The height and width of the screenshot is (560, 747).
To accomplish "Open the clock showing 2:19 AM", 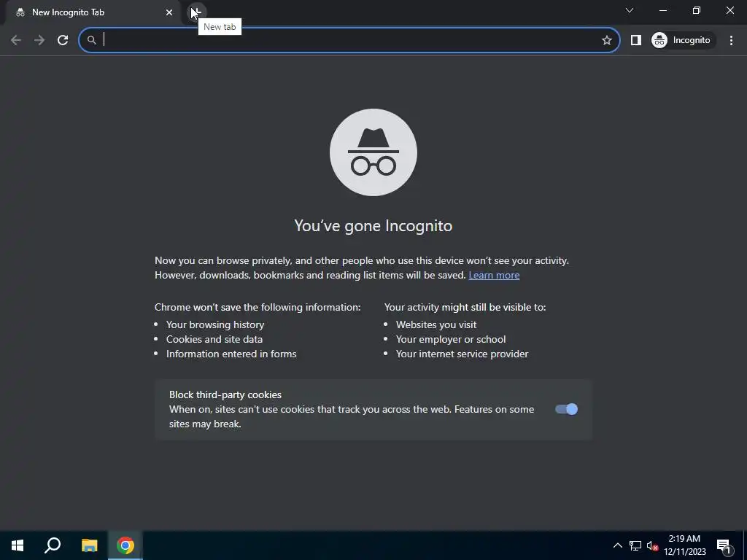I will coord(684,545).
